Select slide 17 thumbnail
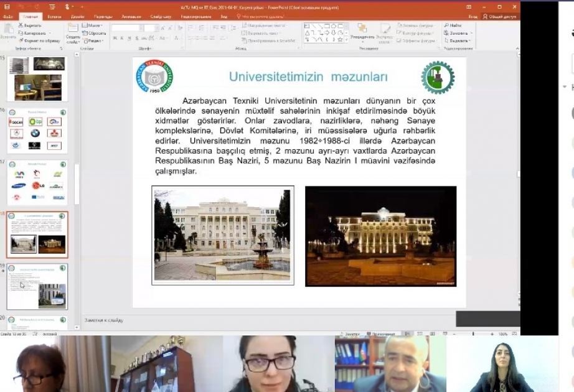Image resolution: width=574 pixels, height=392 pixels. [37, 182]
